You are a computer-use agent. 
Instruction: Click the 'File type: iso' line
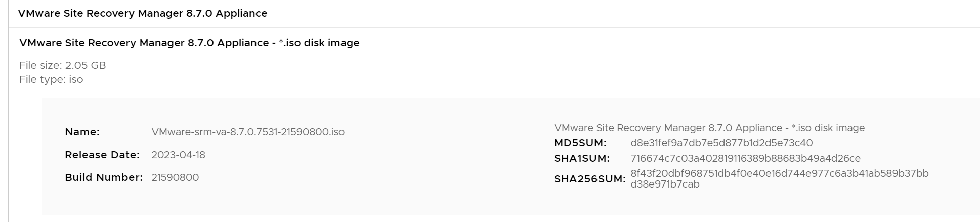point(51,80)
